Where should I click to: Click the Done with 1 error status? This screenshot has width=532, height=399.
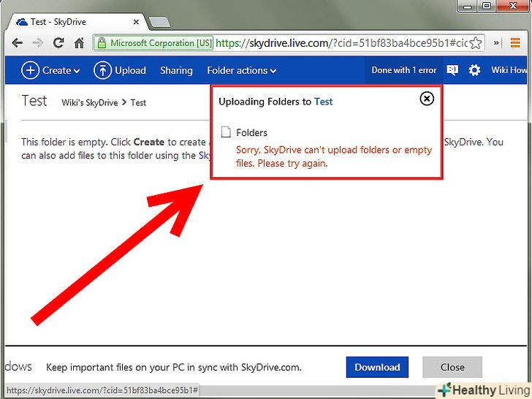pos(403,70)
